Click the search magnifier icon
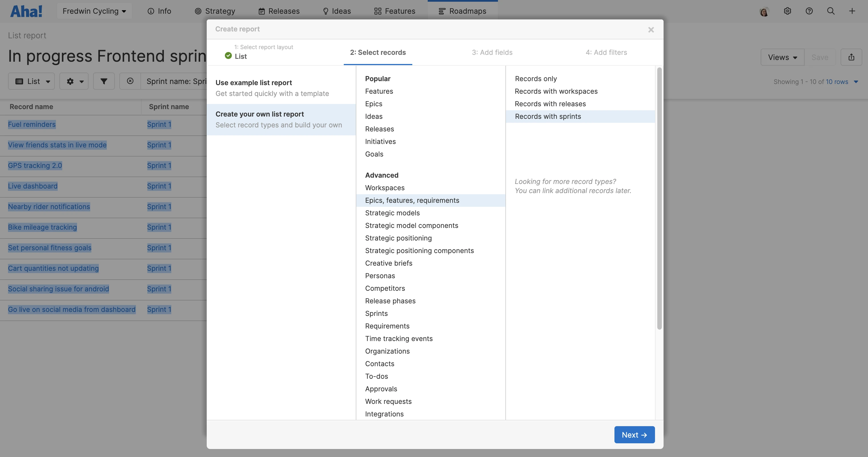868x457 pixels. [831, 11]
